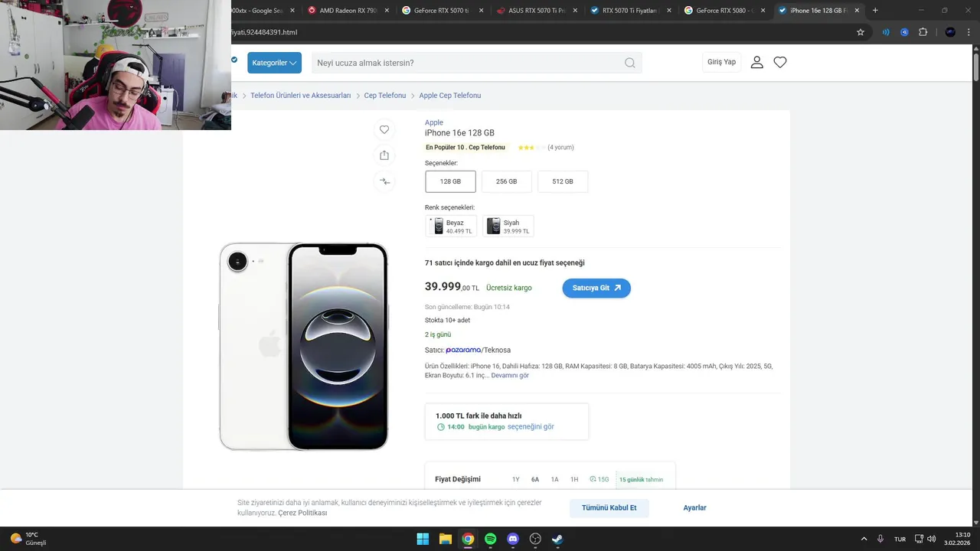Viewport: 980px width, 551px height.
Task: Choose Beyaz color option
Action: 451,226
